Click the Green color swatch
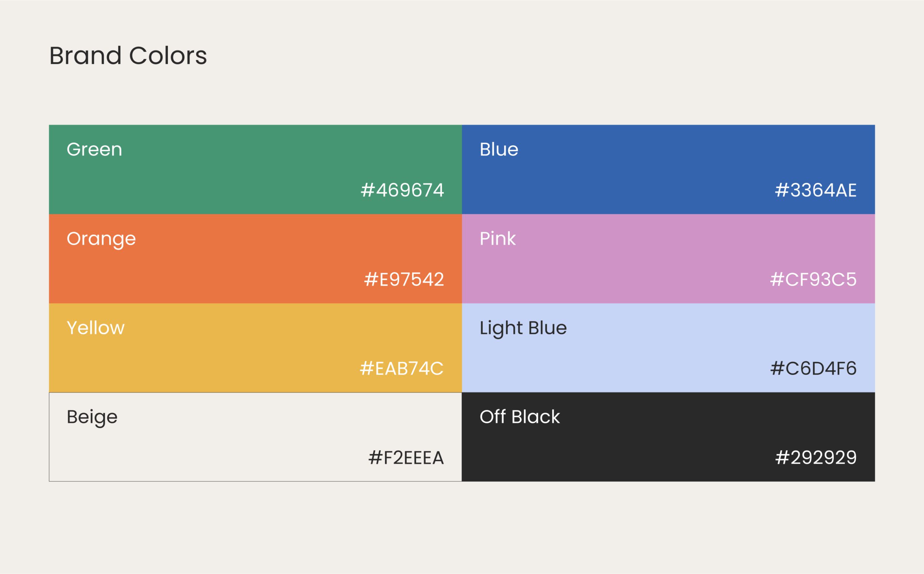 (255, 169)
